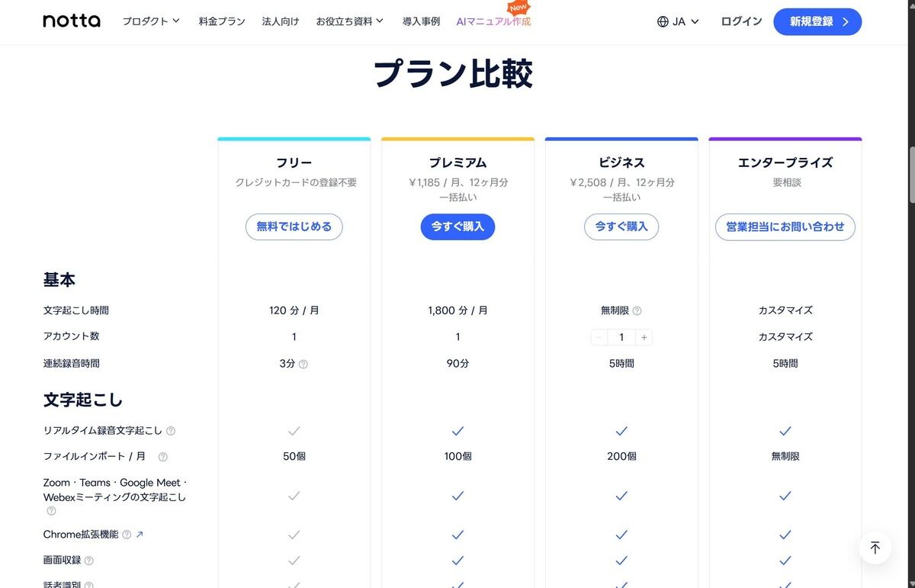Click the 200個 file import value
The width and height of the screenshot is (915, 588).
coord(621,456)
